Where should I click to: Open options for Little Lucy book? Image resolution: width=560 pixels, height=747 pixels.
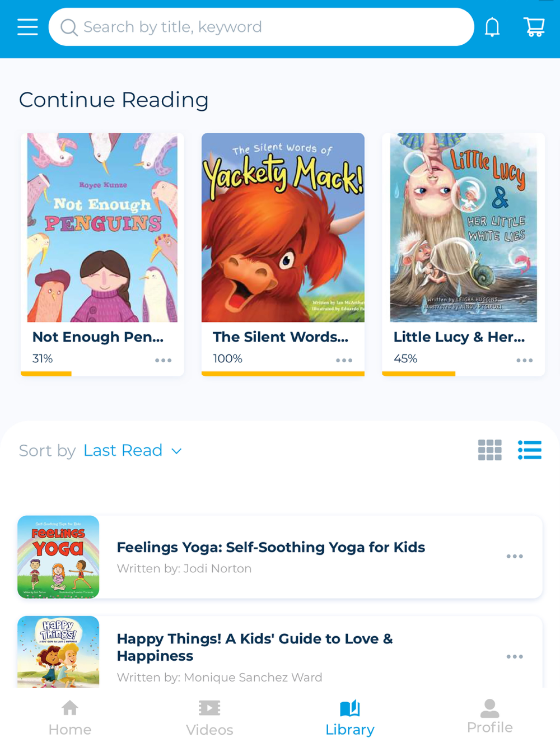(x=525, y=361)
